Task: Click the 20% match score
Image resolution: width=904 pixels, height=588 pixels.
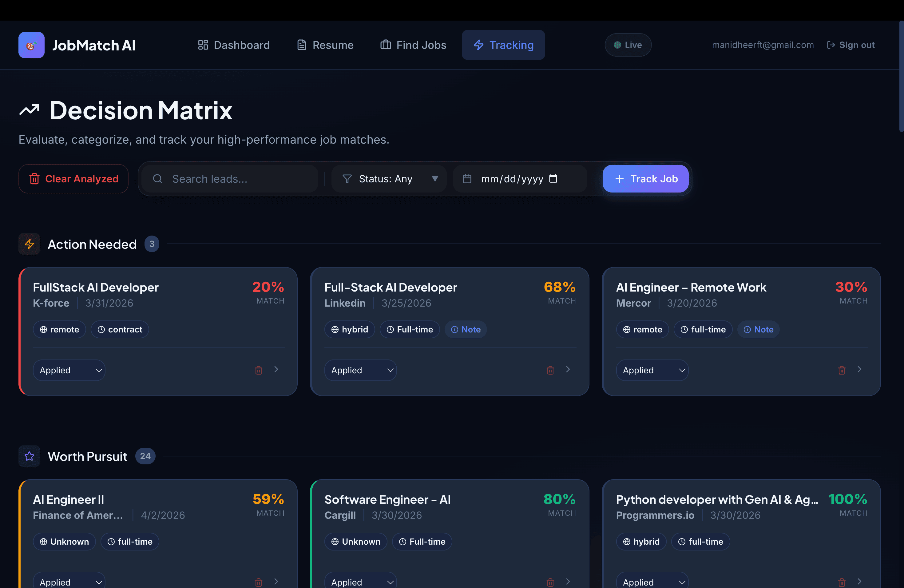Action: click(x=268, y=287)
